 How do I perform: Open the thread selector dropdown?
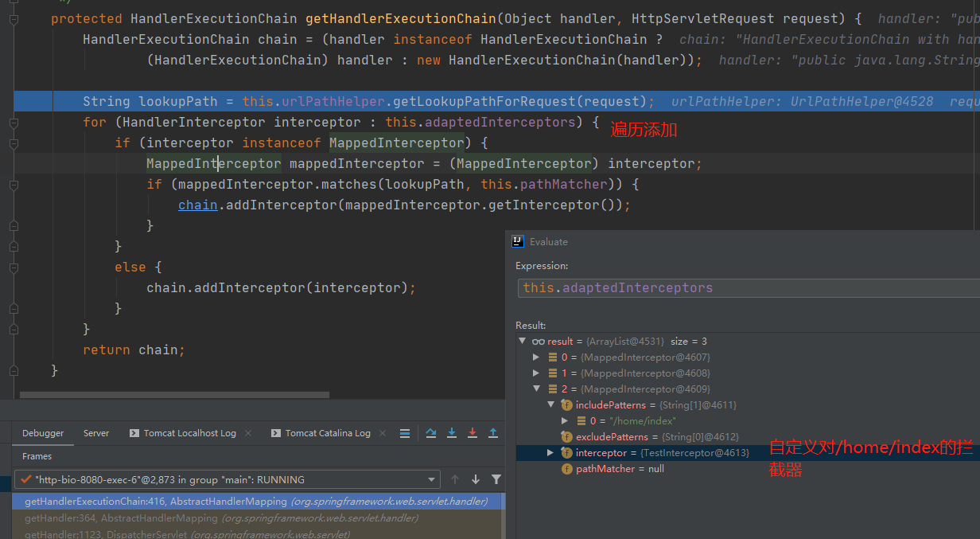pyautogui.click(x=433, y=480)
